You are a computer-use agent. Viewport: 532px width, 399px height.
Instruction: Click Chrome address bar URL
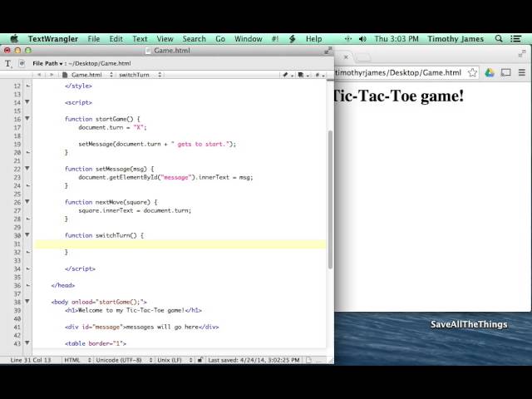coord(398,72)
